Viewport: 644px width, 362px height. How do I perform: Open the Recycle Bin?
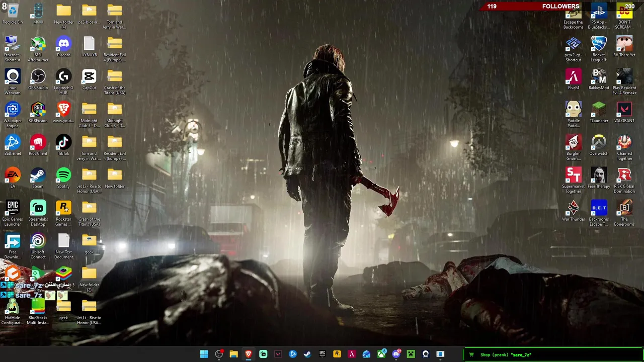pyautogui.click(x=13, y=14)
